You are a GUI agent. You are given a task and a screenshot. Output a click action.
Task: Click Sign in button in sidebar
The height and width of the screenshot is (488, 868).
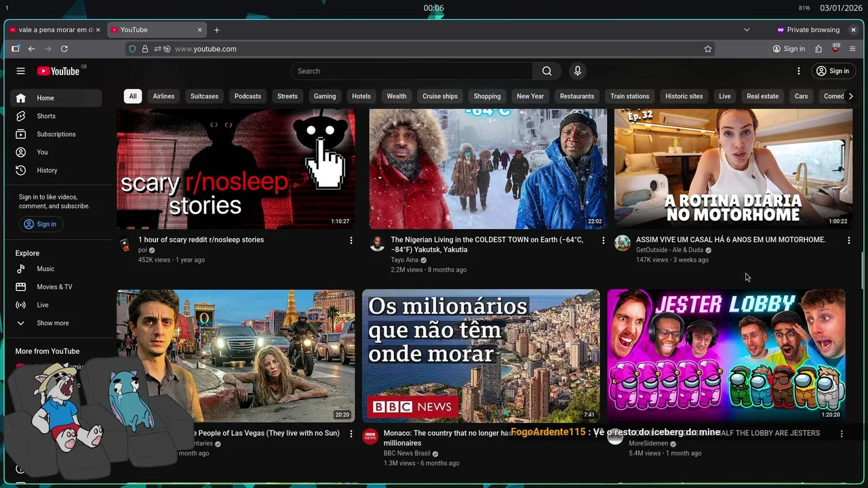pyautogui.click(x=41, y=224)
